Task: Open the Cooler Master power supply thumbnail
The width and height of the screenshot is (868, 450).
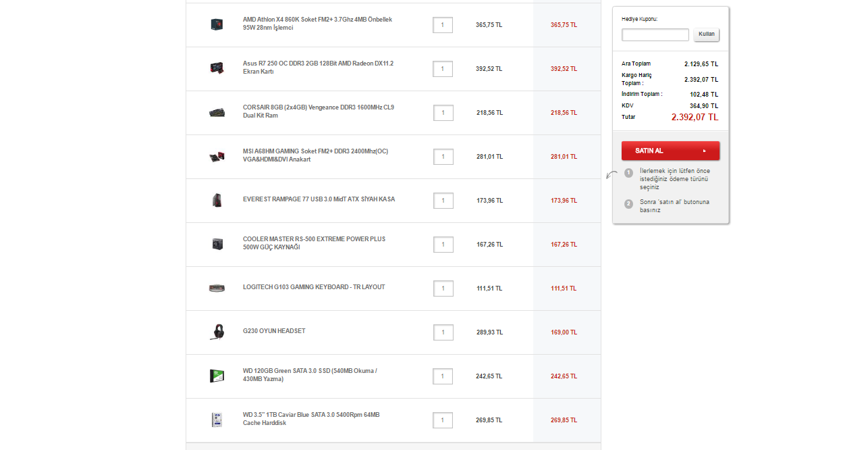Action: [x=217, y=244]
